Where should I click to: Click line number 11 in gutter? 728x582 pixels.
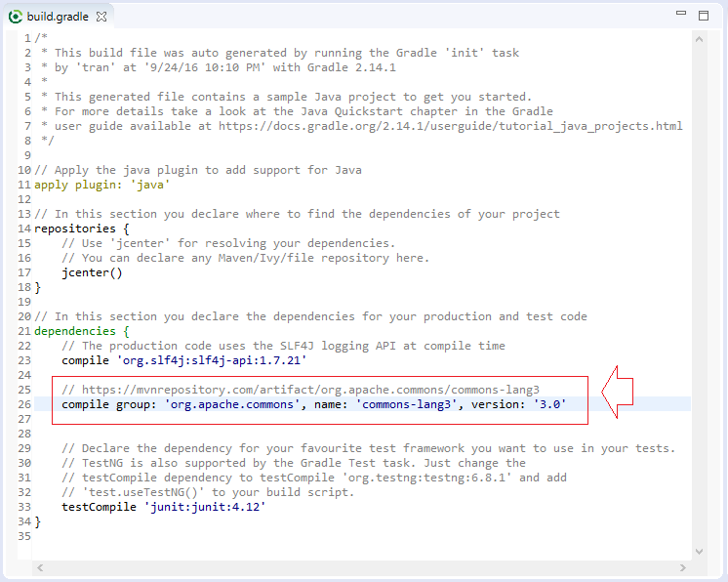tap(24, 185)
